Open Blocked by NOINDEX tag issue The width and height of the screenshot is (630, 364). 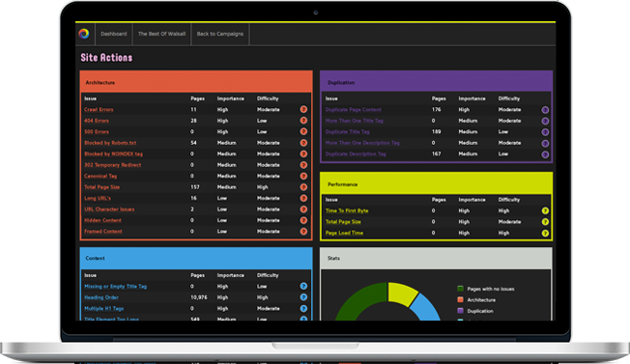pos(113,154)
